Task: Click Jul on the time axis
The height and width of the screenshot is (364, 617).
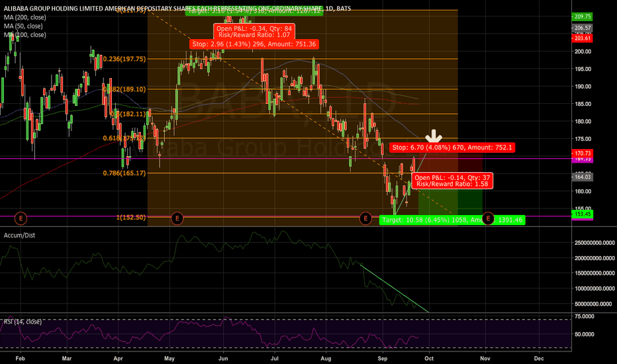Action: coord(275,359)
